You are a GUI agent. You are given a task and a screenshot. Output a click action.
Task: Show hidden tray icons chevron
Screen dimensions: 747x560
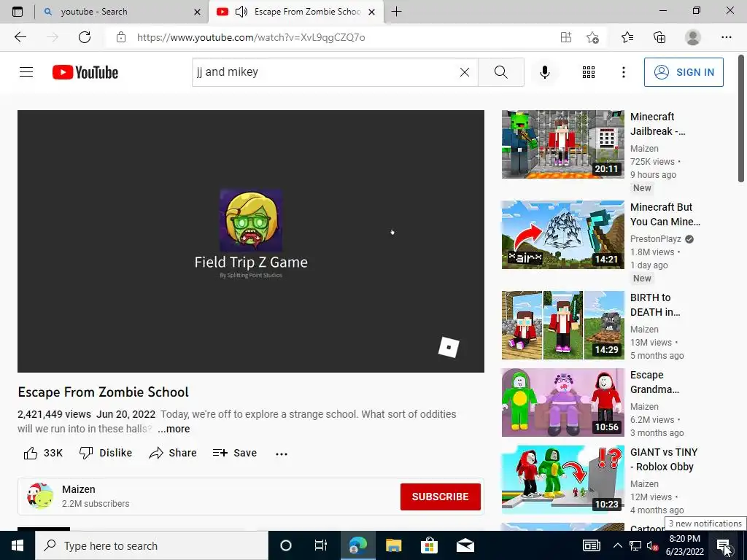click(x=617, y=545)
